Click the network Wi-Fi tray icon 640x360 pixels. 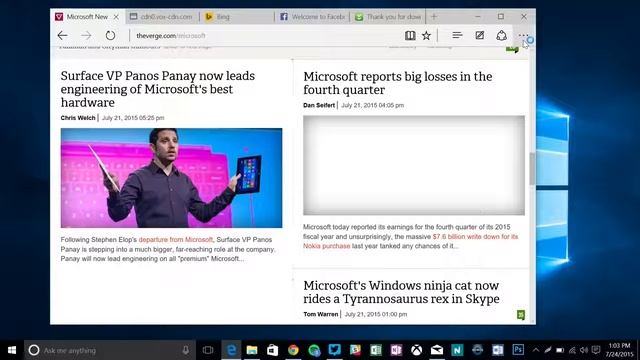[x=572, y=350]
